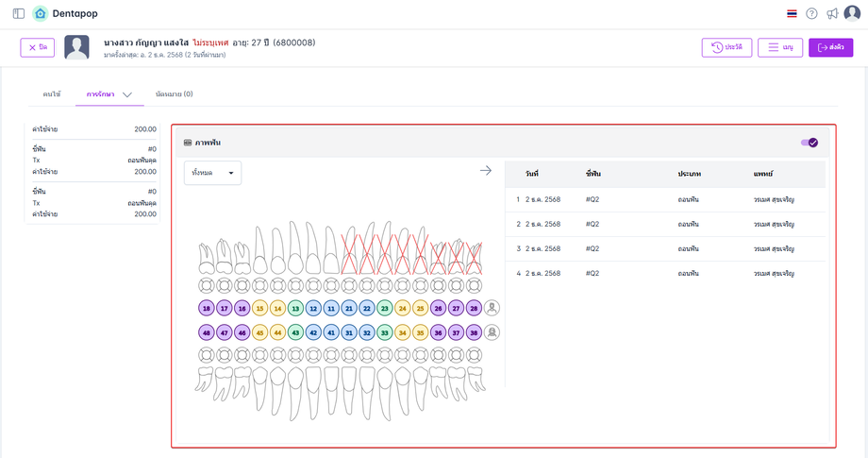Open the user profile avatar
The width and height of the screenshot is (868, 458).
(852, 13)
